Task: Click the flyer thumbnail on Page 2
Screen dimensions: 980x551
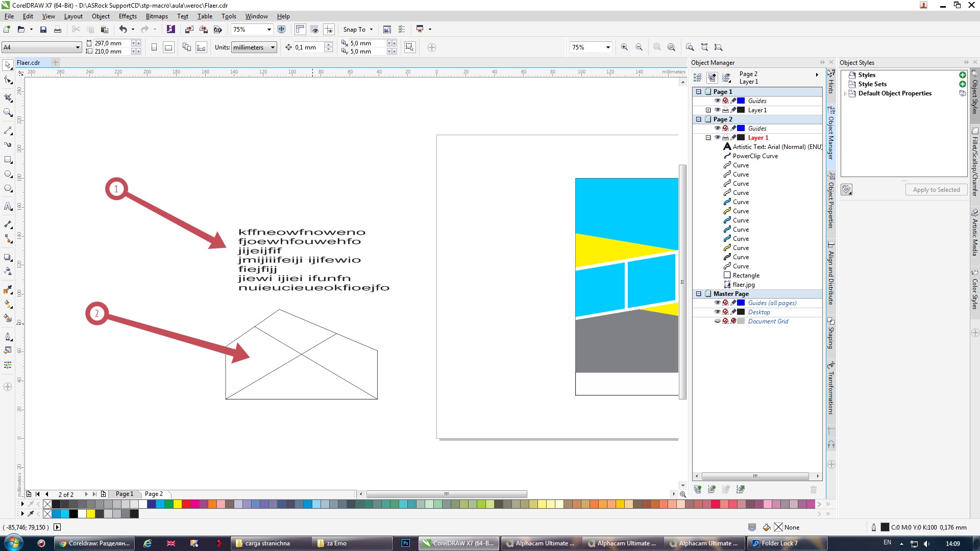Action: [744, 284]
